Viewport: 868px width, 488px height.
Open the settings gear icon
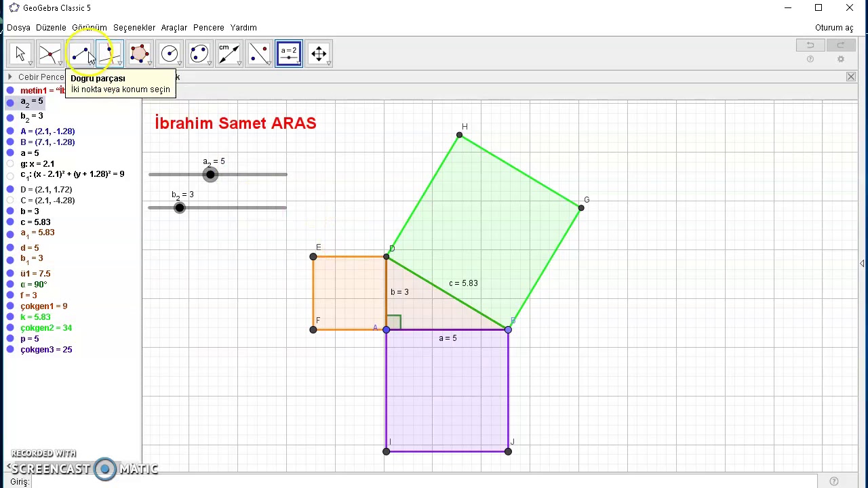841,60
